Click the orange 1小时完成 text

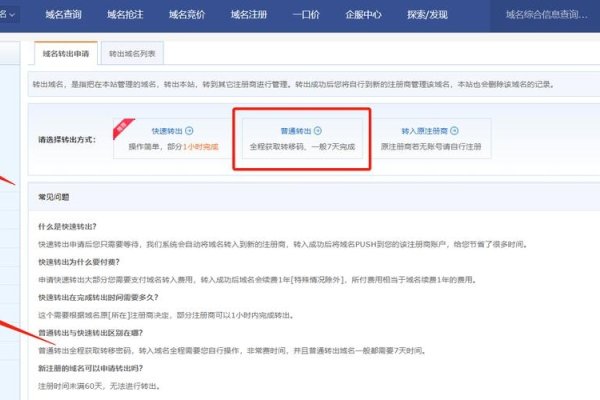(201, 147)
